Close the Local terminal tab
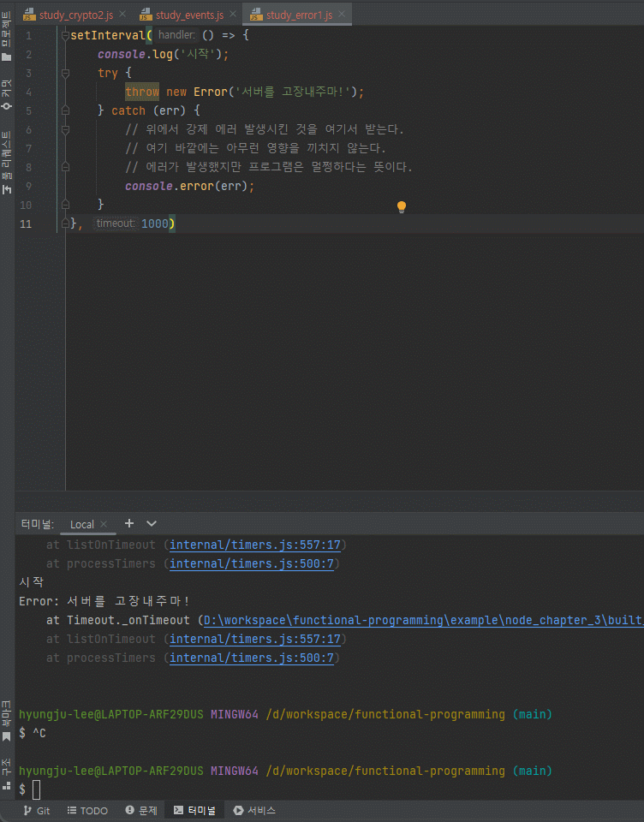The image size is (644, 822). click(x=104, y=524)
